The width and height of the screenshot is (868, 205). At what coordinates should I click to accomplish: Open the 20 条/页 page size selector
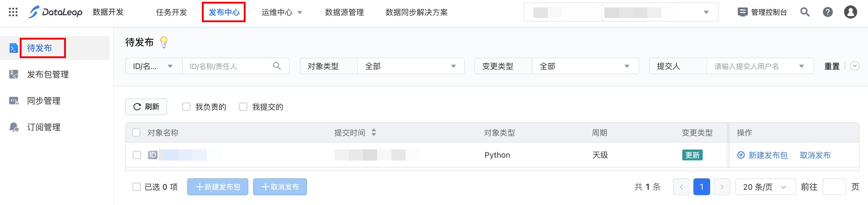point(765,187)
